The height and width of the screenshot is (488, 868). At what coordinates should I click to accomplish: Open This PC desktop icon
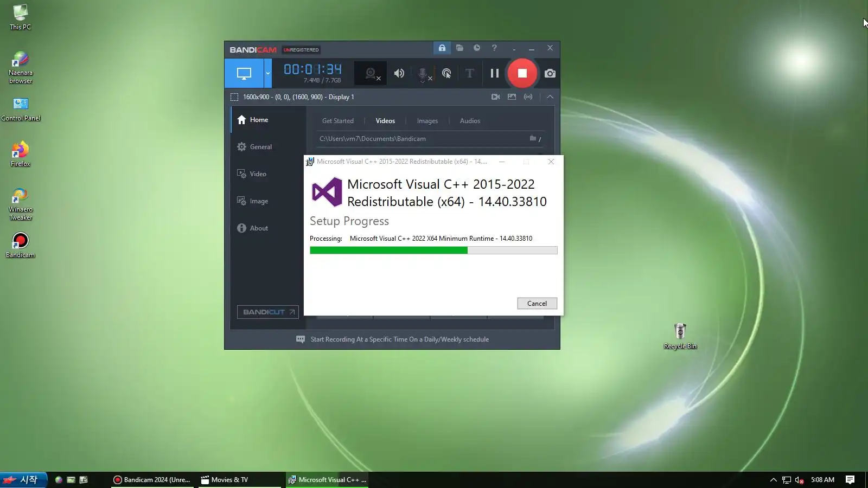click(21, 17)
